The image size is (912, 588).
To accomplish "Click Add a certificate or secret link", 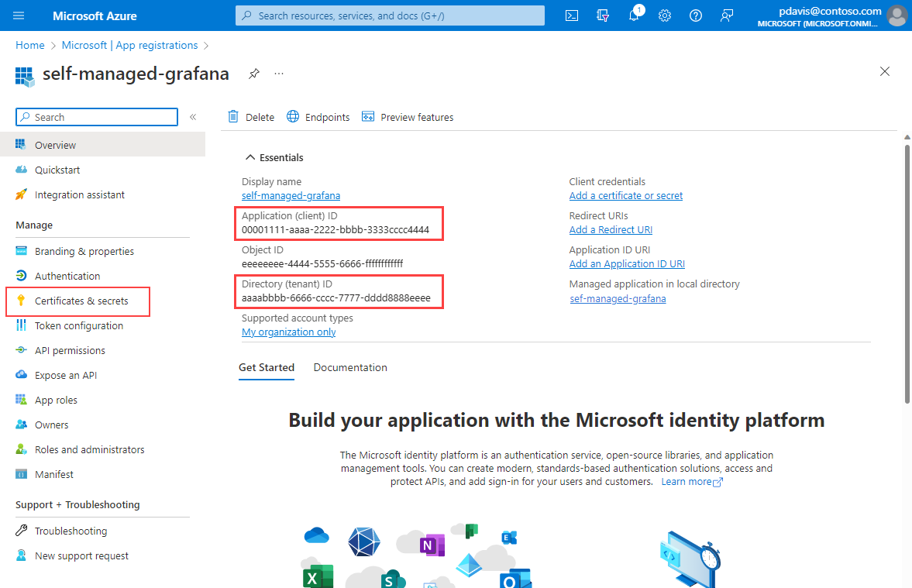I will coord(626,195).
